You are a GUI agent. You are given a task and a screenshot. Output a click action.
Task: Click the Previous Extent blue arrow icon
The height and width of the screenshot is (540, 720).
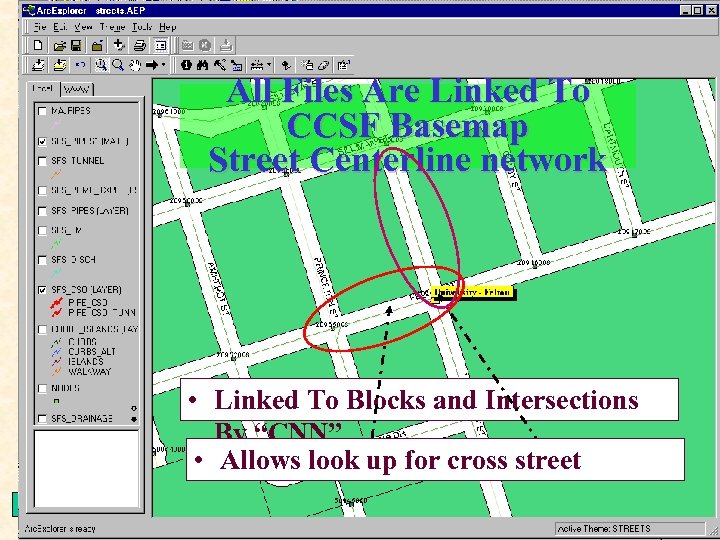[x=80, y=65]
